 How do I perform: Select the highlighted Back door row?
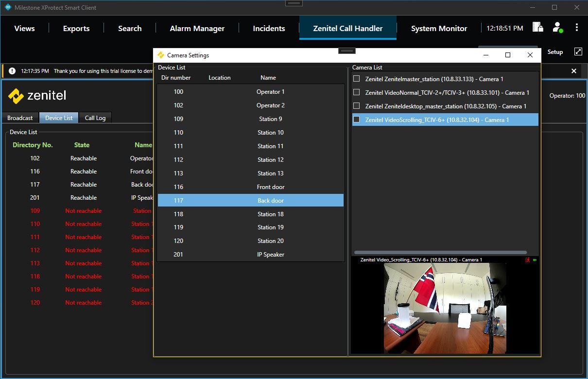(251, 200)
